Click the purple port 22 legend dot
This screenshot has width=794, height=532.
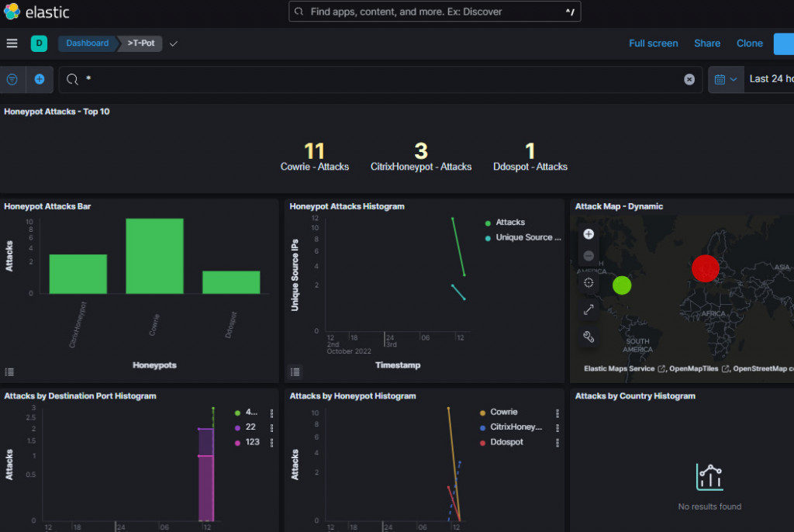[237, 427]
